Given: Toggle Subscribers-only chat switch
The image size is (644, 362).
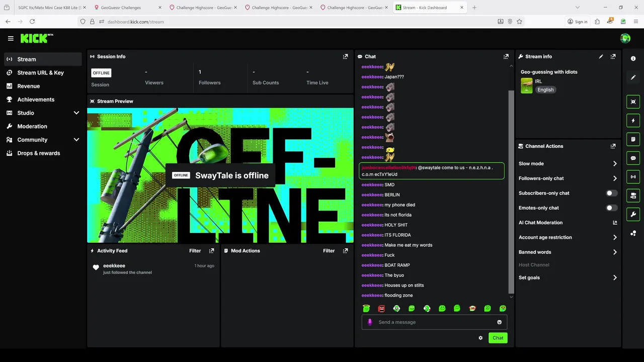Looking at the screenshot, I should click(x=611, y=193).
